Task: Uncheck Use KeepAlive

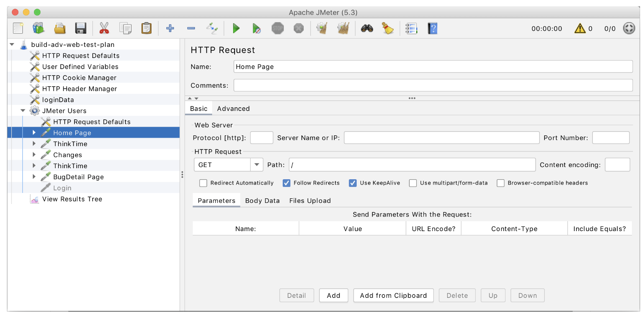Action: click(353, 183)
